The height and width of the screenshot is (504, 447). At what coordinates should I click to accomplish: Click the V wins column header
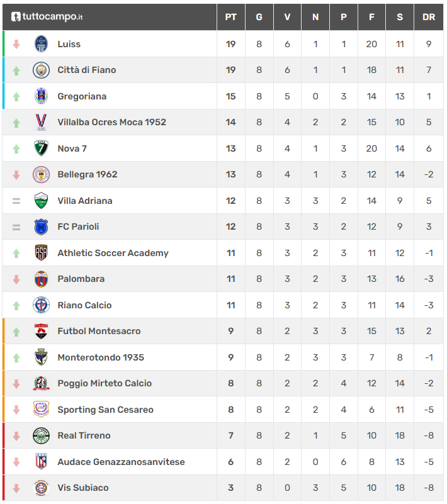tap(287, 17)
